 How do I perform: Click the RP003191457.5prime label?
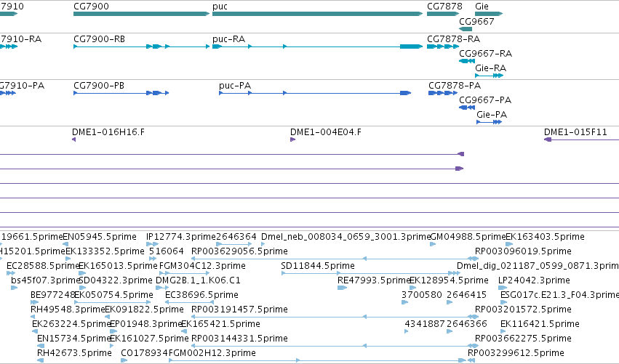pyautogui.click(x=239, y=310)
